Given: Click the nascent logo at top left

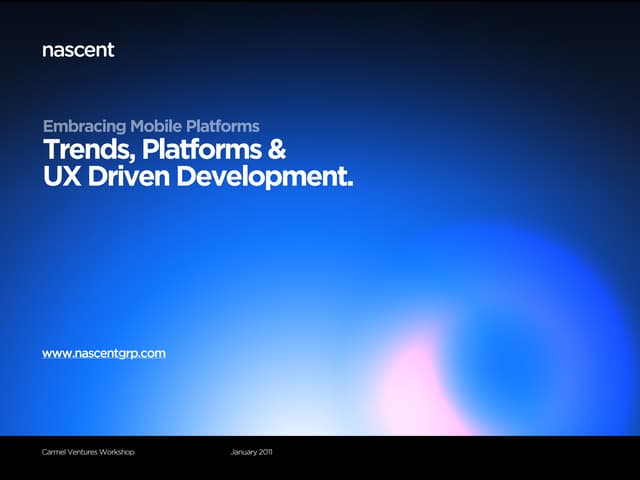Looking at the screenshot, I should [78, 50].
